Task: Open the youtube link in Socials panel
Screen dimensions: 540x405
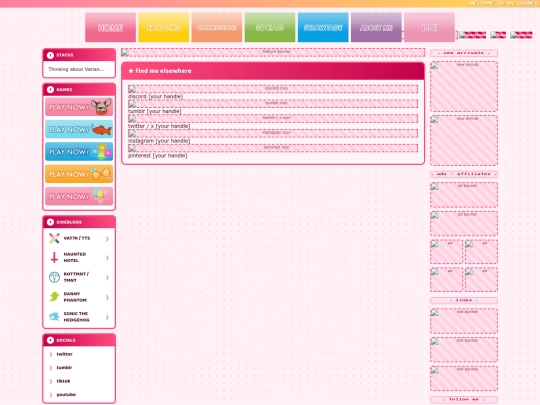Action: click(66, 394)
